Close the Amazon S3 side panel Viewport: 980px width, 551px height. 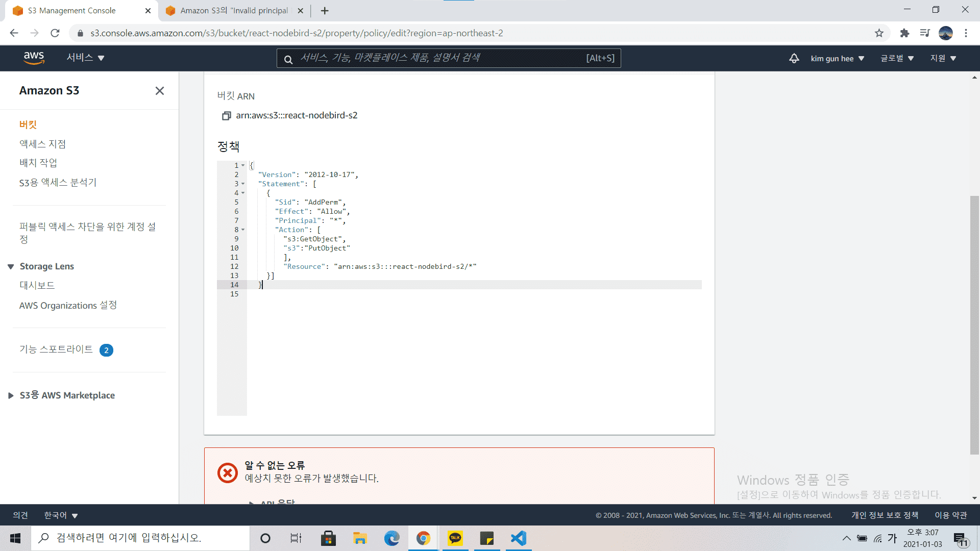159,91
